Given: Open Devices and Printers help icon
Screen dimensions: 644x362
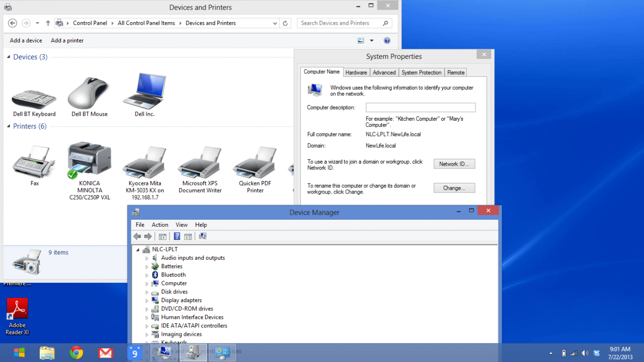Looking at the screenshot, I should [387, 41].
